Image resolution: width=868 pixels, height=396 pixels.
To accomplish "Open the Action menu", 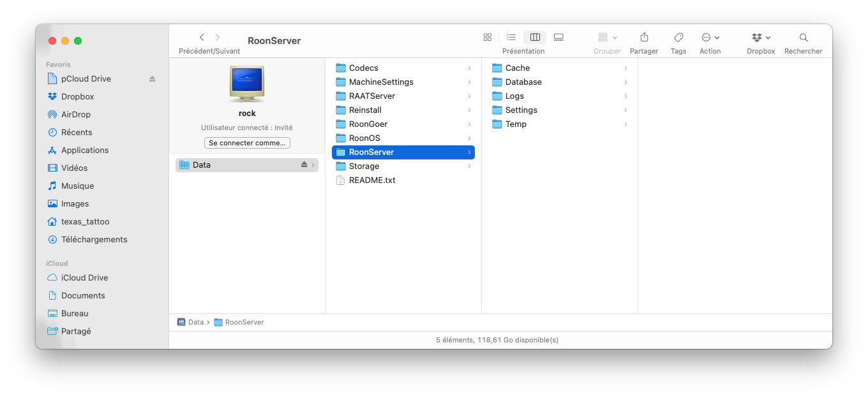I will (x=710, y=38).
